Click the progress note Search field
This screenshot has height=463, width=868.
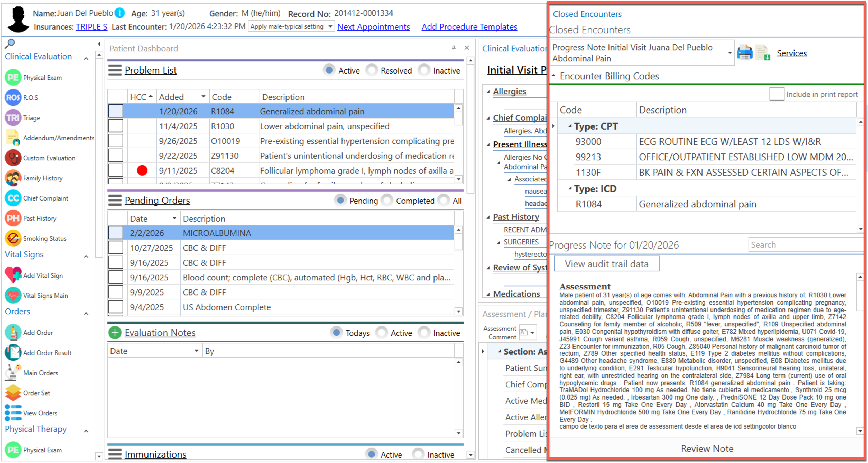tap(805, 244)
